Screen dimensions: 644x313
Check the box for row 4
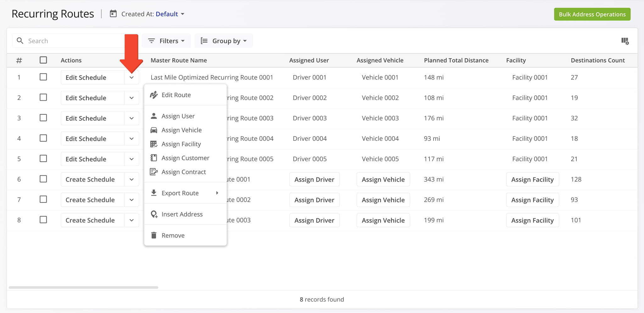tap(43, 138)
